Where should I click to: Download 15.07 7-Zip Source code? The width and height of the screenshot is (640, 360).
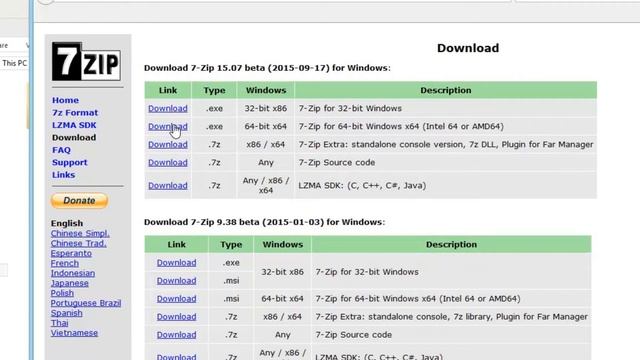point(168,162)
